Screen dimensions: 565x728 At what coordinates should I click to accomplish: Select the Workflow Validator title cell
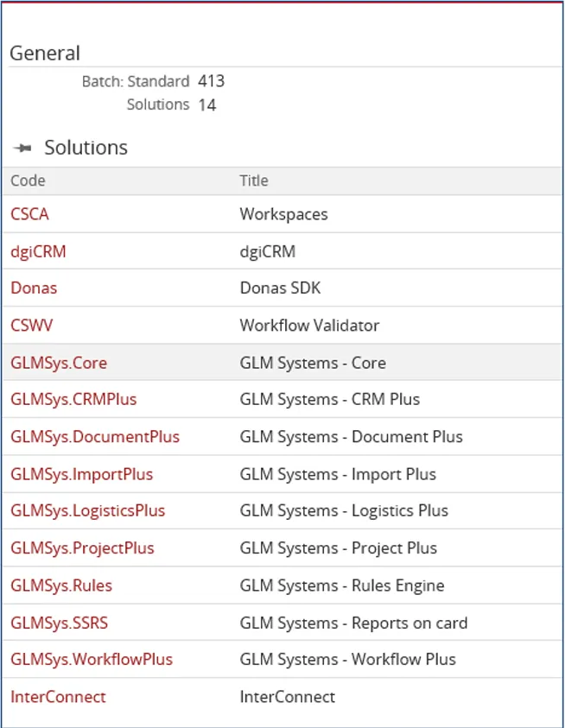[x=309, y=326]
